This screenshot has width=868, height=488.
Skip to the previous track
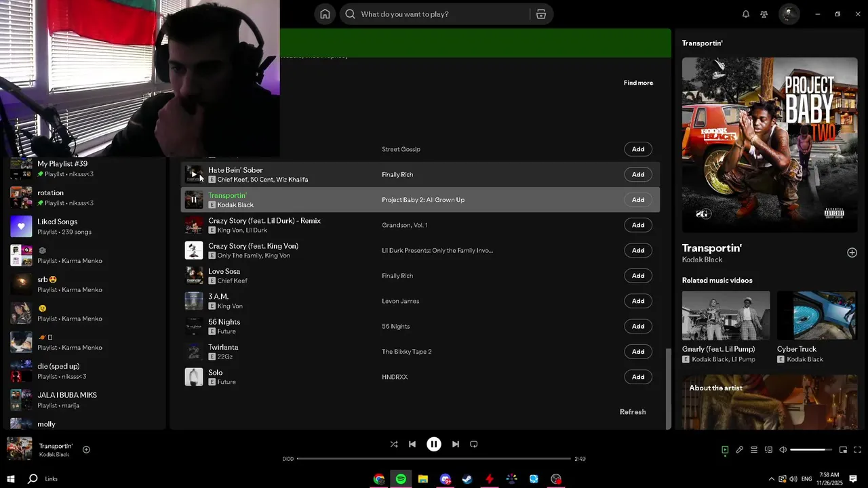point(412,445)
